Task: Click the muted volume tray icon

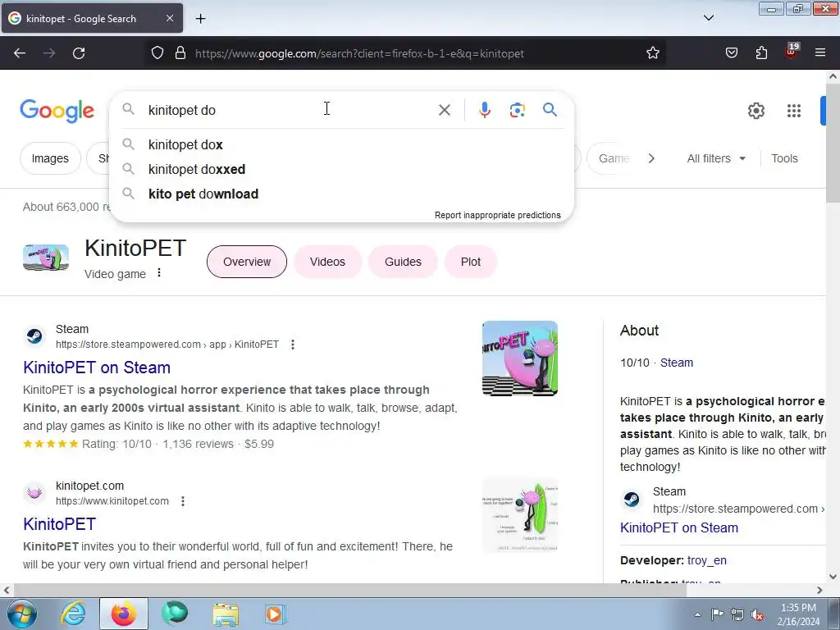Action: (756, 614)
